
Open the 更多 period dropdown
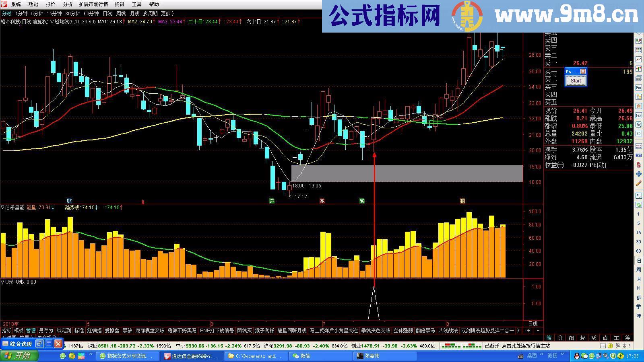point(167,13)
